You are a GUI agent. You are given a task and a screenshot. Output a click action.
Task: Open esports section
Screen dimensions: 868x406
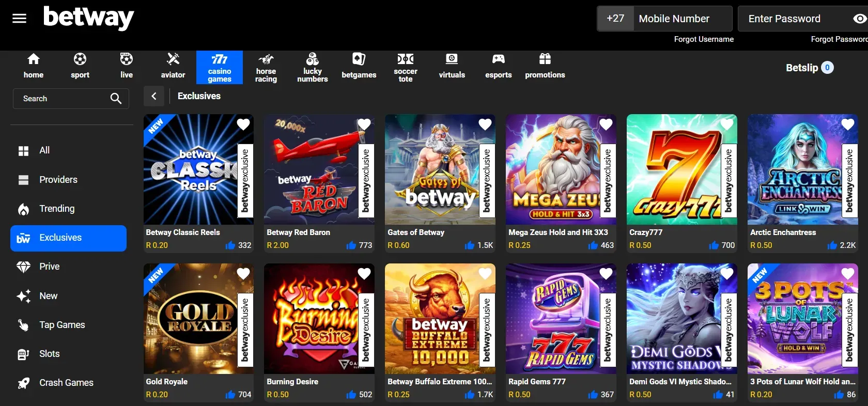point(499,66)
